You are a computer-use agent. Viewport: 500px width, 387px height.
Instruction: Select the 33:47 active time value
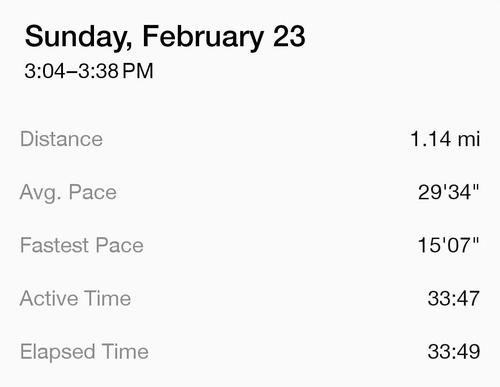point(454,298)
